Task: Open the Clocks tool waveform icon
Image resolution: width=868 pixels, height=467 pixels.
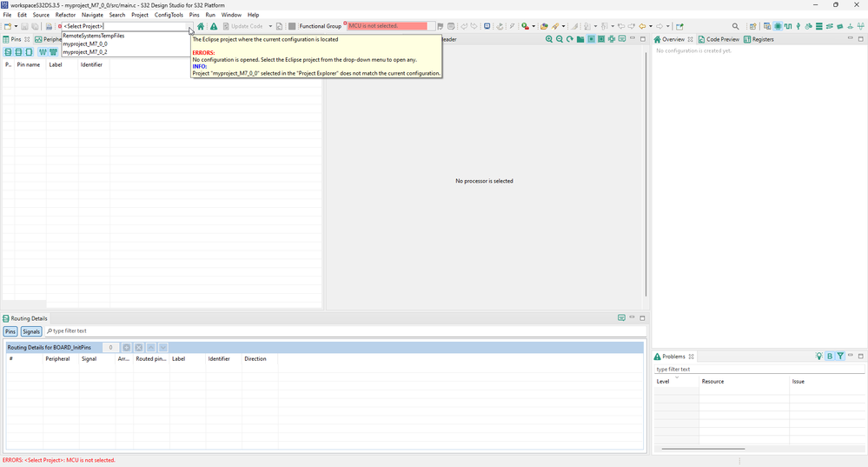Action: coord(788,26)
